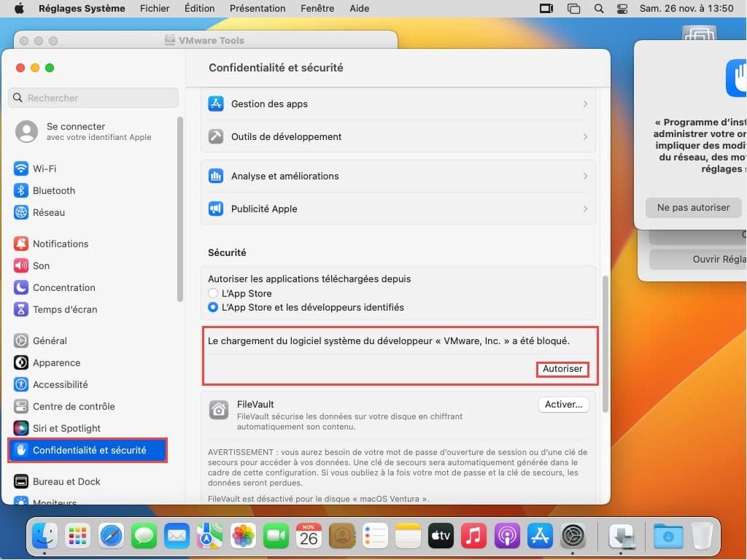Click the Gestion des apps icon
747x560 pixels.
pos(216,104)
